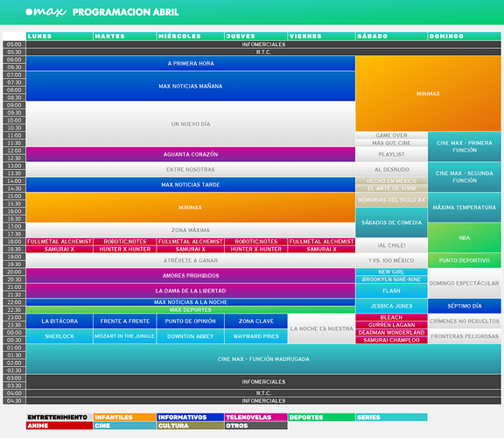Screen dimensions: 504x438
Task: Open the DOMINGO ESPECTACULAR block
Action: (465, 283)
